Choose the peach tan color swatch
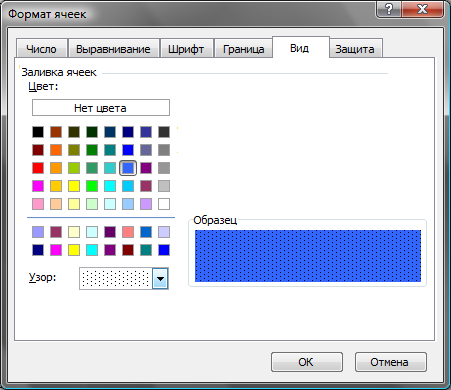This screenshot has width=451, height=390. (56, 204)
